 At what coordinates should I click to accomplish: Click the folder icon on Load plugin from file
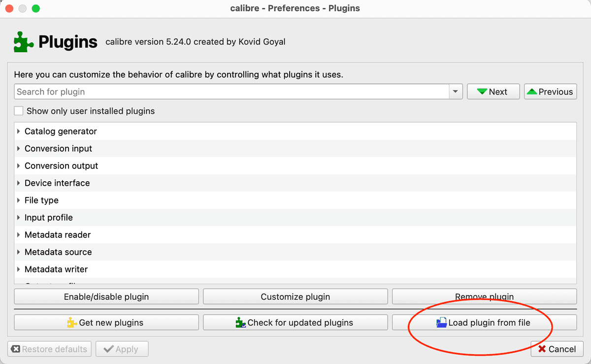(442, 323)
